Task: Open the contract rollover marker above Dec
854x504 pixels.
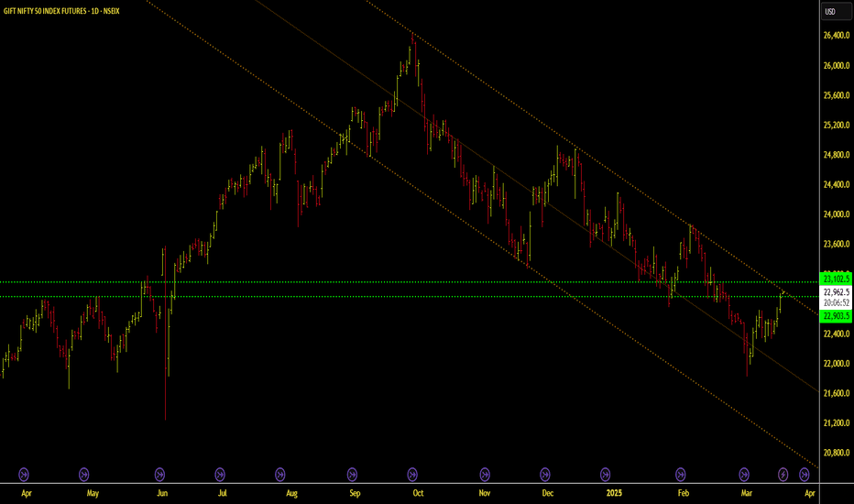Action: (x=544, y=475)
